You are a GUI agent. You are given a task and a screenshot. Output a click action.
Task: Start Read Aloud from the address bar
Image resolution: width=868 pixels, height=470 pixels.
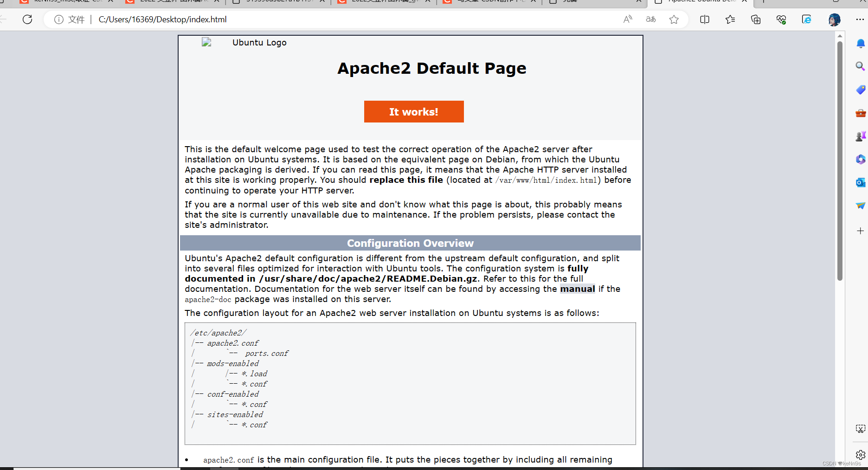[x=628, y=19]
